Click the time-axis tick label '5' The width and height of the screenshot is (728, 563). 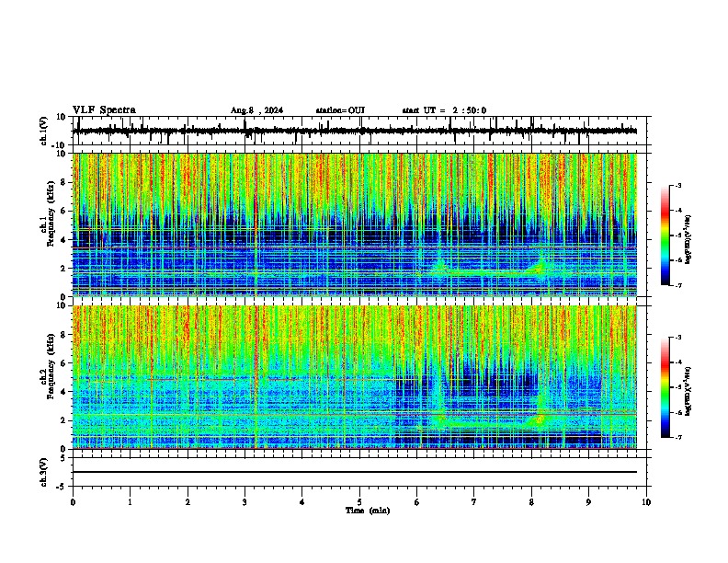pyautogui.click(x=359, y=502)
